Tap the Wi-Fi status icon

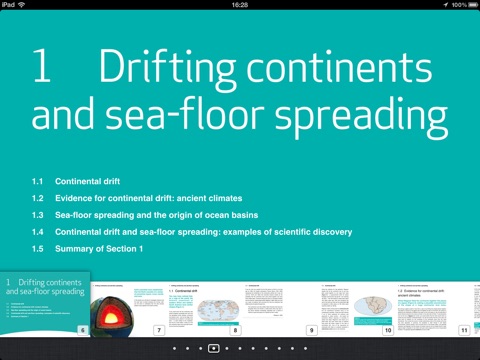pyautogui.click(x=22, y=5)
